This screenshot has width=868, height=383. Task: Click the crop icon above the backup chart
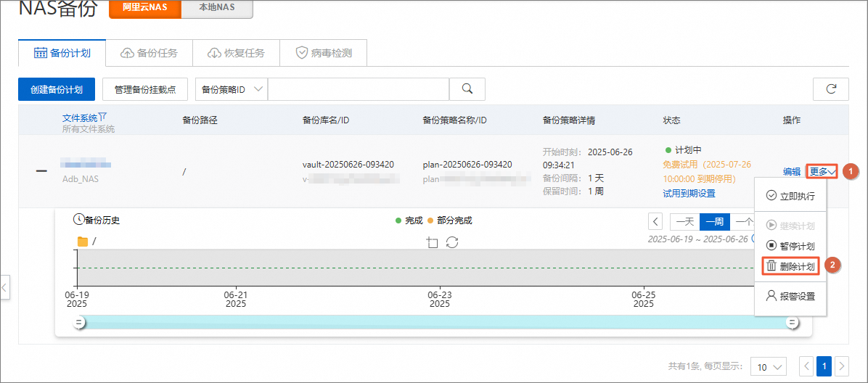433,242
